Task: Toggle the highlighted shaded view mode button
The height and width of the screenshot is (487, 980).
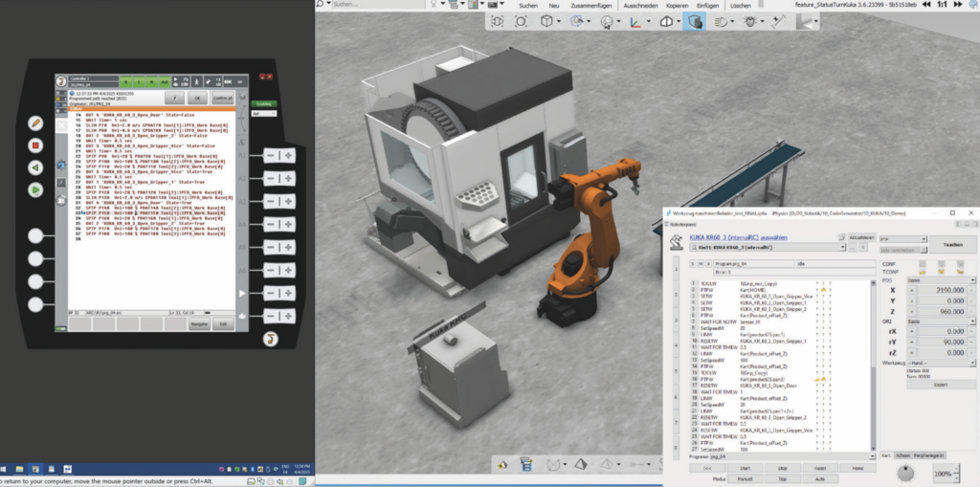Action: [x=695, y=21]
